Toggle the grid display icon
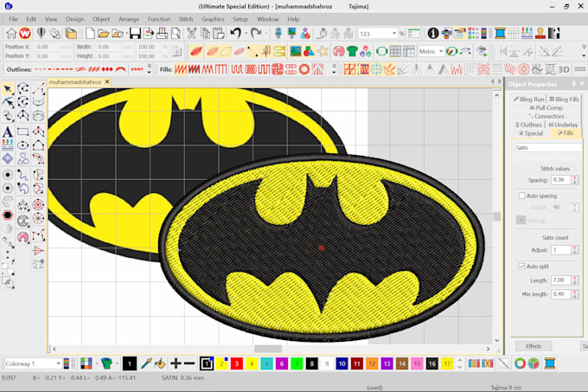 (395, 51)
